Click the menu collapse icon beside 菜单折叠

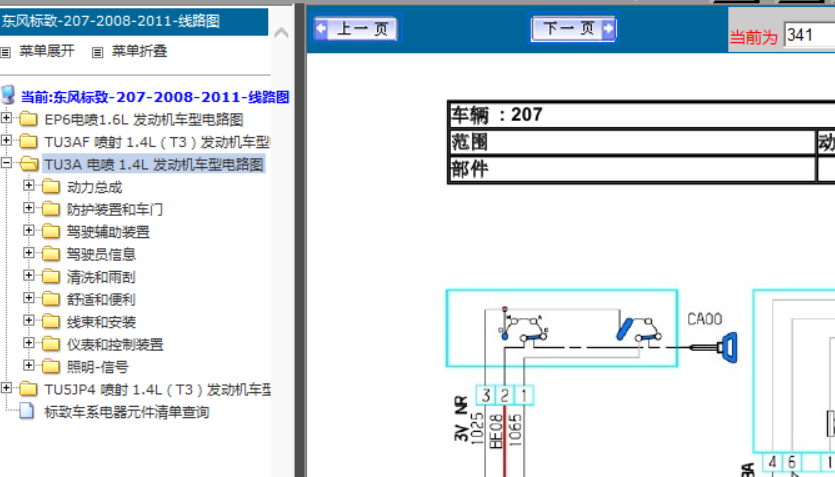tap(97, 52)
